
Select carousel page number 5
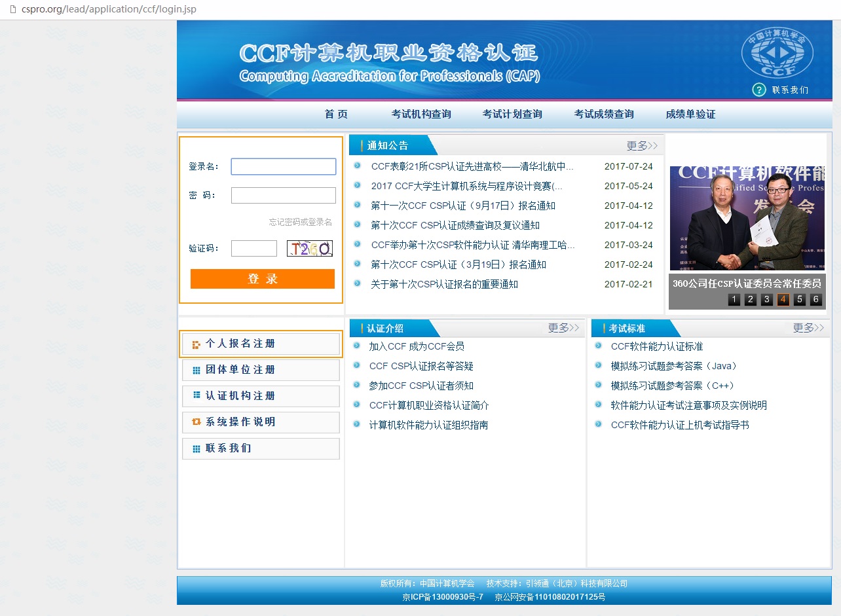(x=800, y=299)
